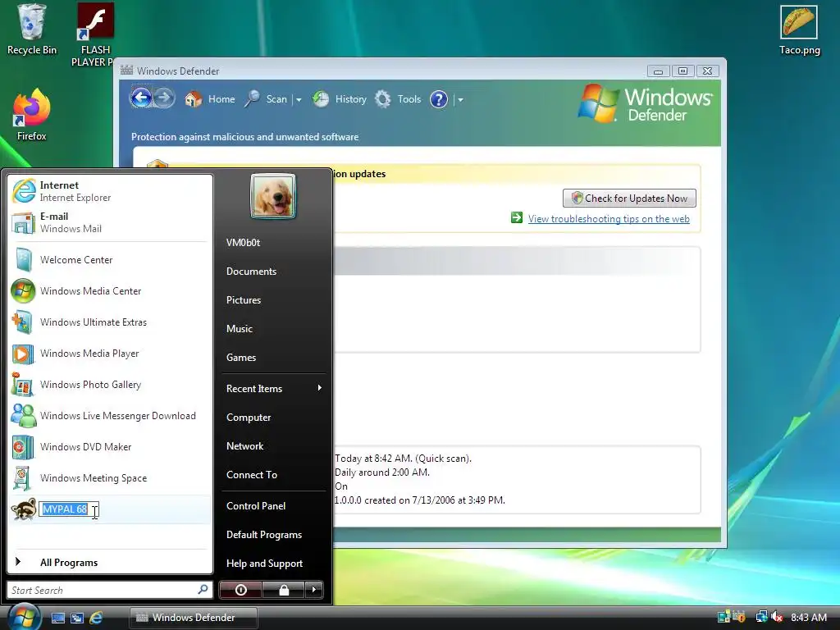Go back in Windows Defender
The image size is (840, 630).
pyautogui.click(x=141, y=98)
